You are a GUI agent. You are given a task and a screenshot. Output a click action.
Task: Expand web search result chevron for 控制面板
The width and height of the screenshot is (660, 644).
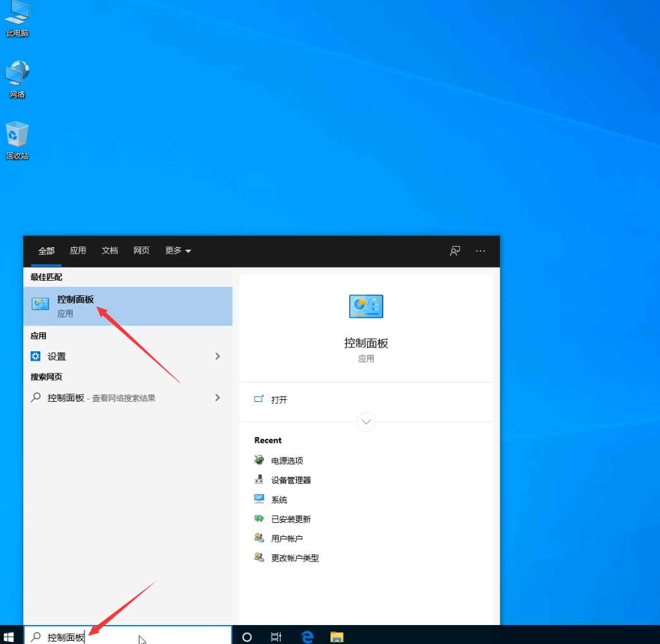tap(217, 397)
